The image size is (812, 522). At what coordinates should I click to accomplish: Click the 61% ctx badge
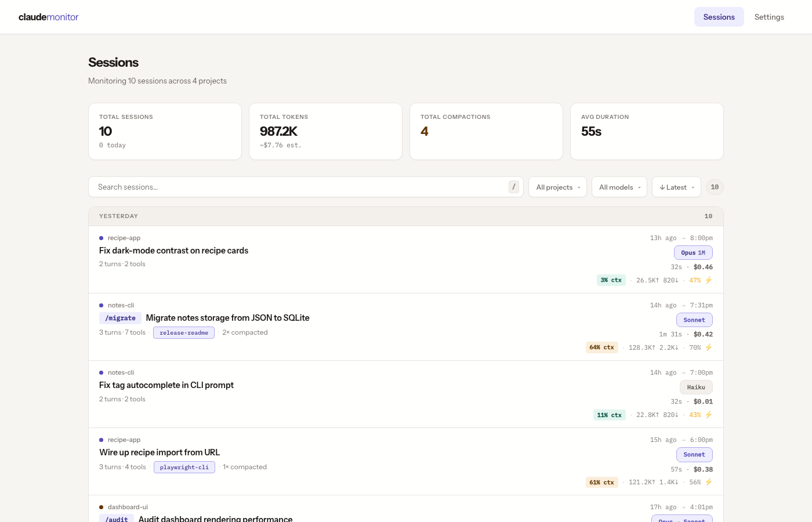tap(602, 482)
